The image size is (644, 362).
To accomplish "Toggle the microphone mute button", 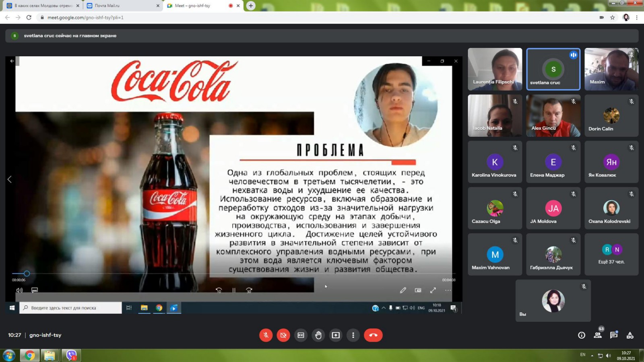I will tap(266, 335).
